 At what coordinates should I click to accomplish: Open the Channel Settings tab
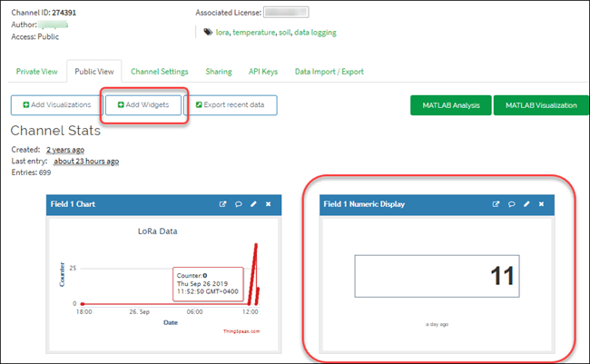point(160,72)
